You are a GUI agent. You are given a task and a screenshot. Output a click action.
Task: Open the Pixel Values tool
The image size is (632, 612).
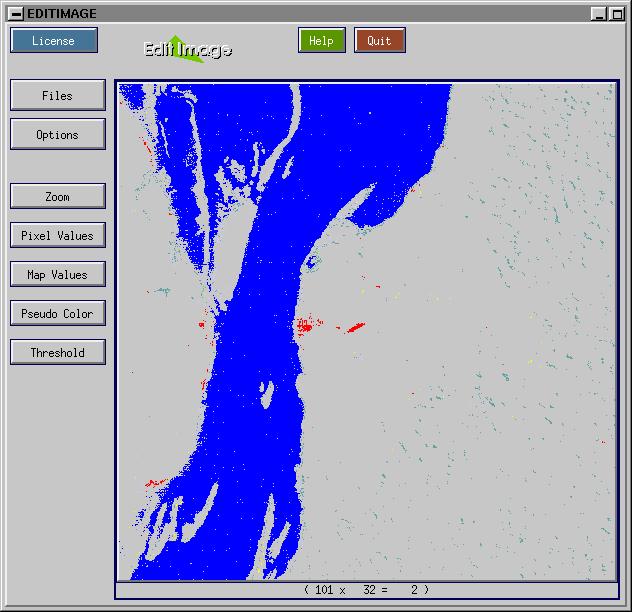(x=58, y=235)
